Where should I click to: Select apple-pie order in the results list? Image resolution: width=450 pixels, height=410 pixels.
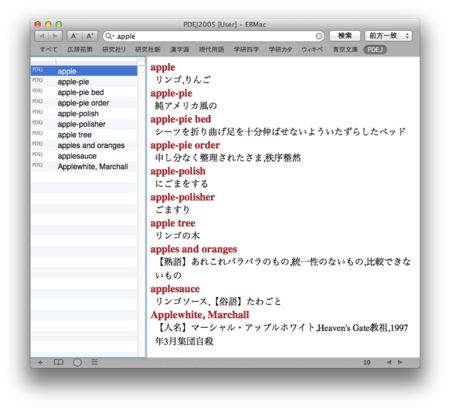[x=84, y=103]
